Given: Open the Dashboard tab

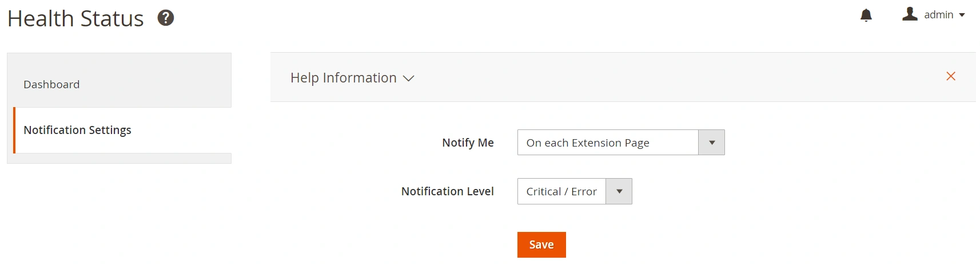Looking at the screenshot, I should click(51, 84).
